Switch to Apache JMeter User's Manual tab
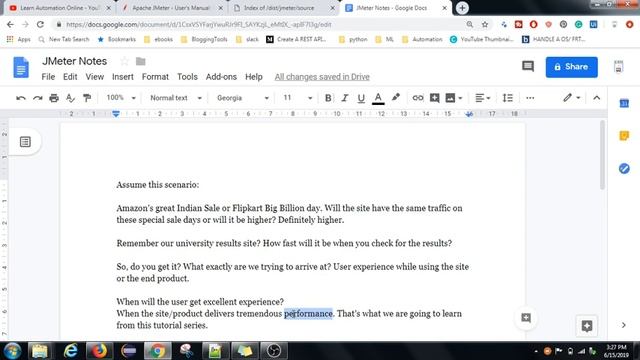 tap(171, 8)
